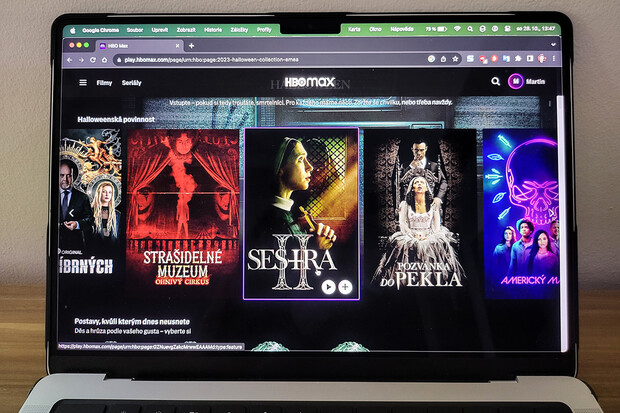Open macOS Control Center
The height and width of the screenshot is (413, 620).
coord(507,29)
